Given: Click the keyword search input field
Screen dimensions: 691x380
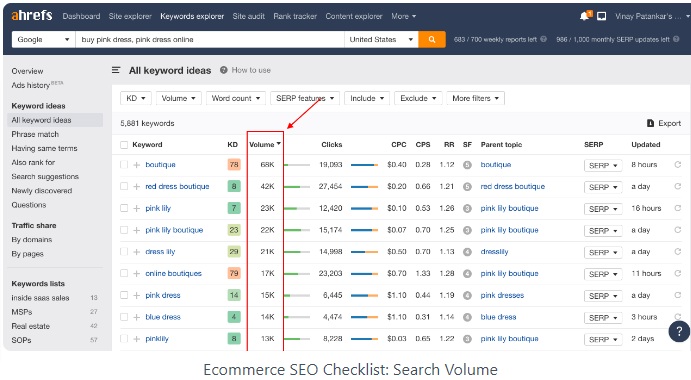Looking at the screenshot, I should [210, 40].
